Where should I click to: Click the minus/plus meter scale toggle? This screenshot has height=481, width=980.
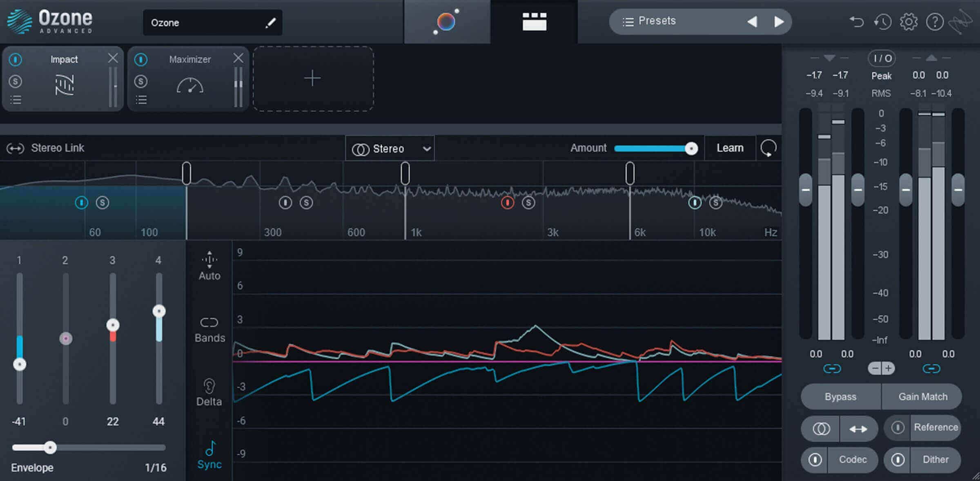coord(881,369)
